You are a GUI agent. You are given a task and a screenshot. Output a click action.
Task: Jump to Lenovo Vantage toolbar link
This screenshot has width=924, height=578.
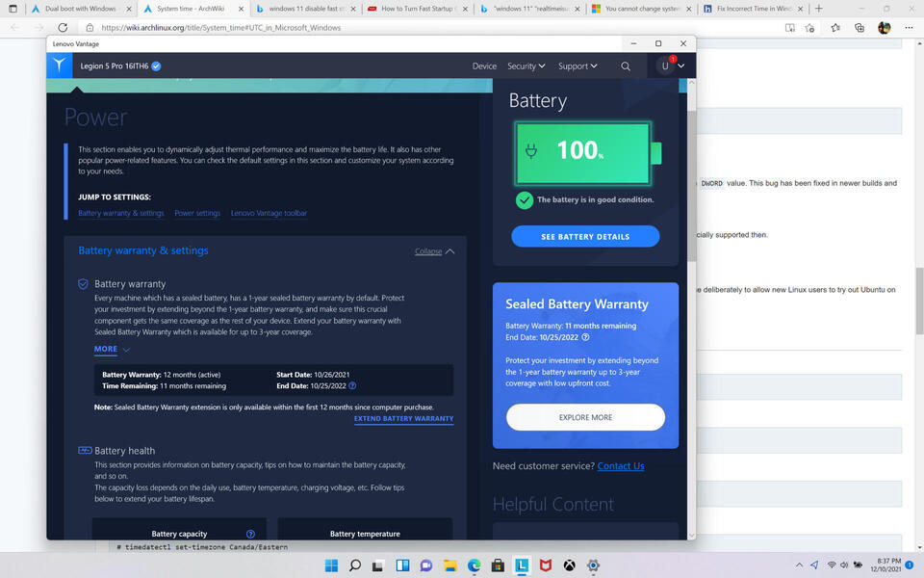269,214
